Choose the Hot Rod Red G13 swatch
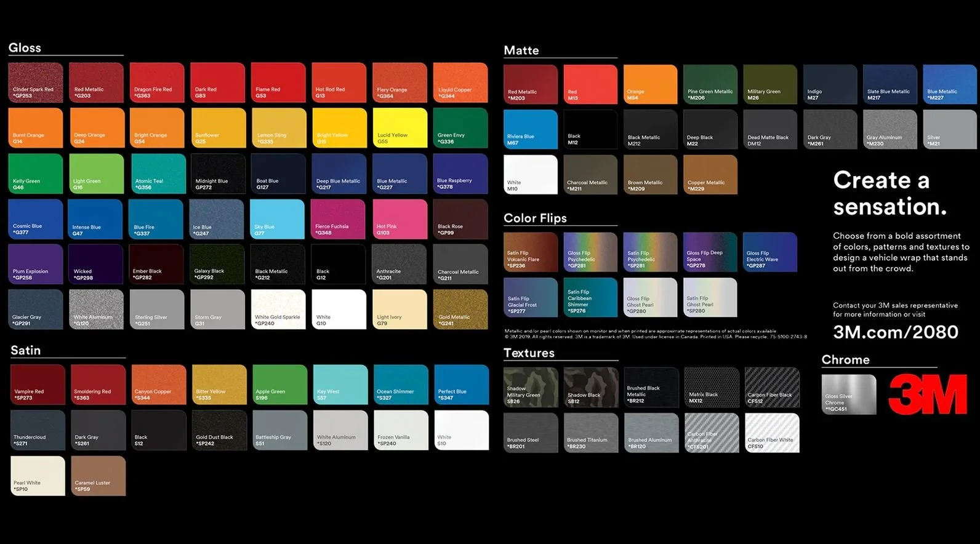The width and height of the screenshot is (980, 544). click(339, 82)
